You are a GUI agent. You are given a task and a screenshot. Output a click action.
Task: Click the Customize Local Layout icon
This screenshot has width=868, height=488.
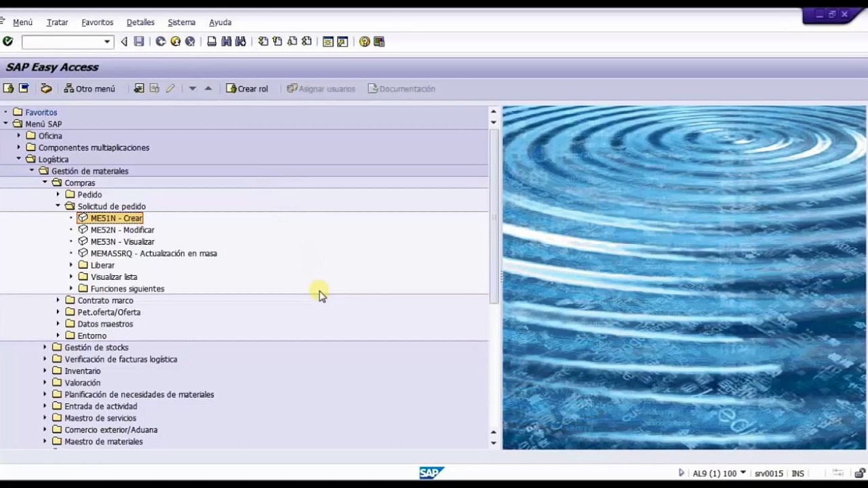pos(379,41)
